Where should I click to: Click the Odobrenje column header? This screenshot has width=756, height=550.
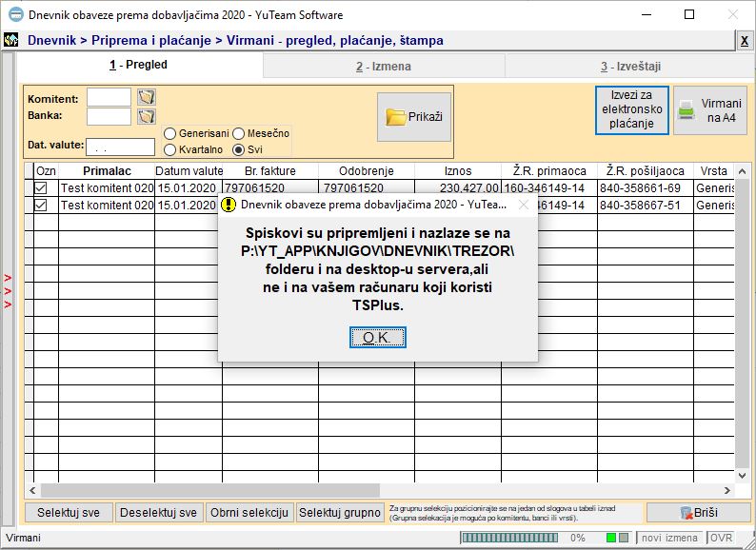[x=367, y=171]
